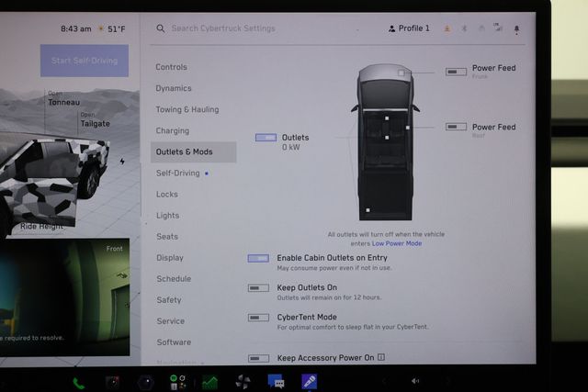Toggle the Outlets 0 kW switch

(266, 138)
